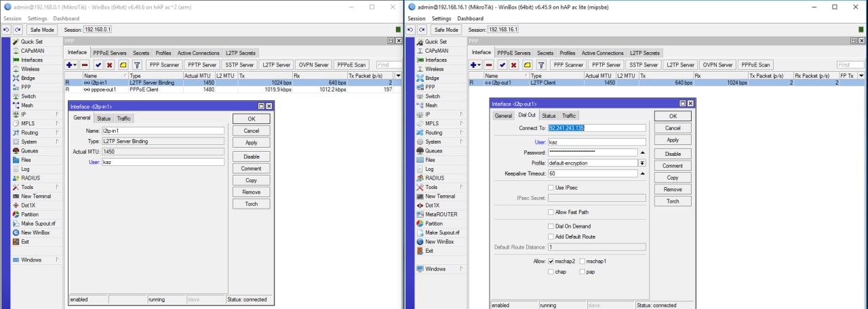Click OK in the l2tp-in1 dialog

click(252, 119)
